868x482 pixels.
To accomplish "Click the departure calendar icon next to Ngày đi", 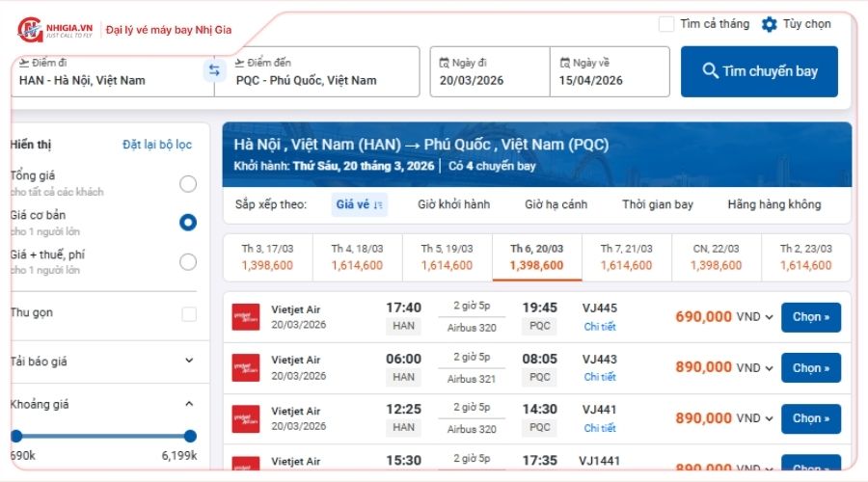I will [444, 63].
